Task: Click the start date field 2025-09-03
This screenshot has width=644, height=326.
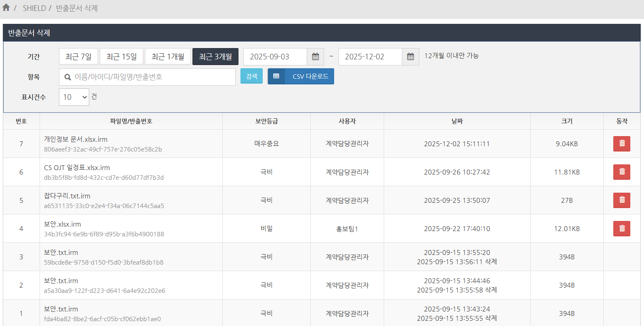Action: [x=275, y=57]
